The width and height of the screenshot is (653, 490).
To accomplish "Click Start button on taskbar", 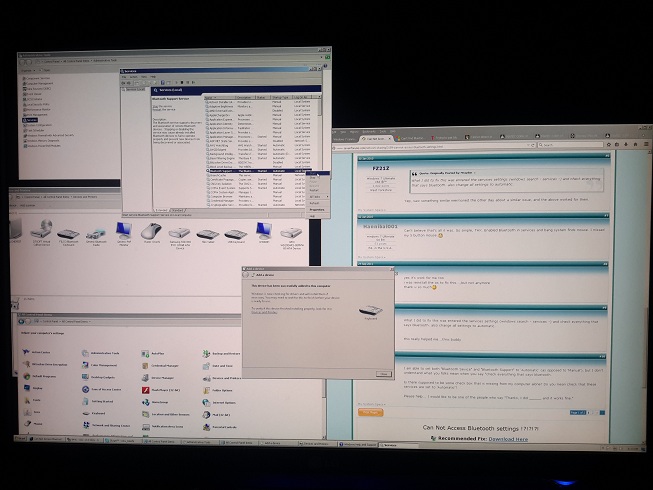I will tap(21, 438).
